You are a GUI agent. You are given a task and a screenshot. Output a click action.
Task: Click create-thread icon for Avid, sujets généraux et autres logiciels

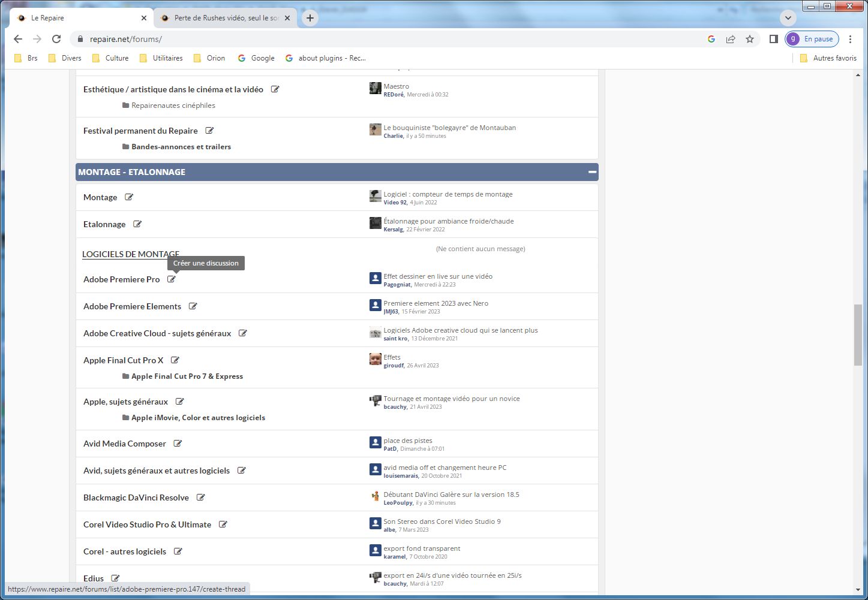(242, 471)
